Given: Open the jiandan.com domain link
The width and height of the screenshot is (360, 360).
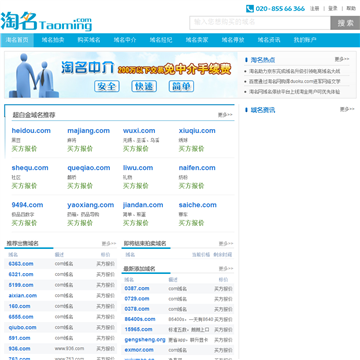Looking at the screenshot, I should (143, 205).
